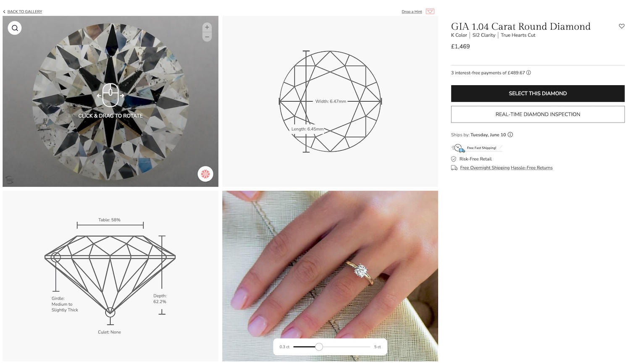Click the magnifier icon on diamond image
630x364 pixels.
[15, 28]
